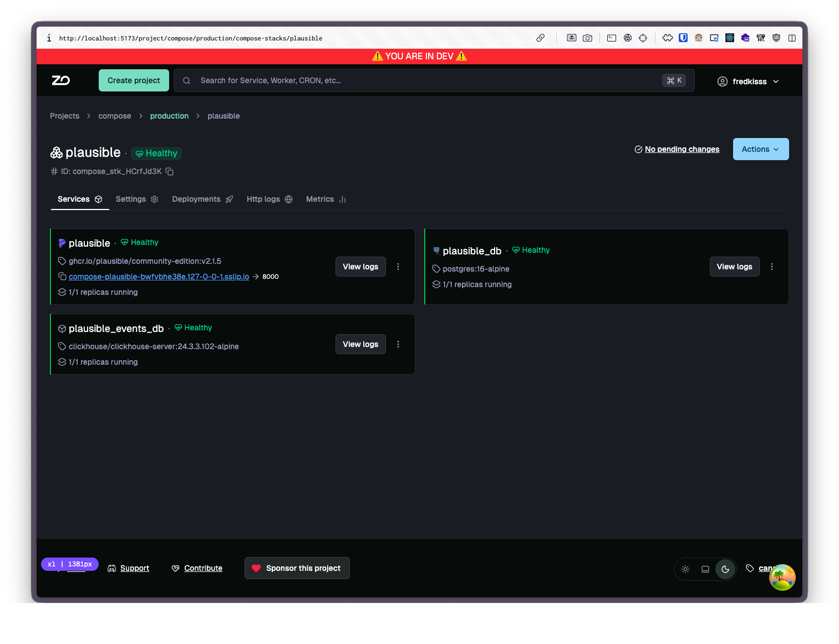Click the ghcr.io/plausible/community-edition:v2.1.5 image text

145,261
